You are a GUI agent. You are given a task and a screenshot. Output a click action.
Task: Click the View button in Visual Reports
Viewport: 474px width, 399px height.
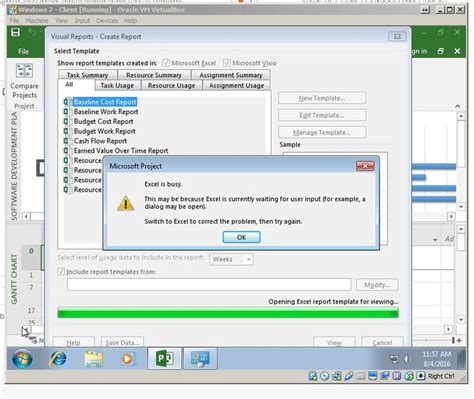(334, 342)
